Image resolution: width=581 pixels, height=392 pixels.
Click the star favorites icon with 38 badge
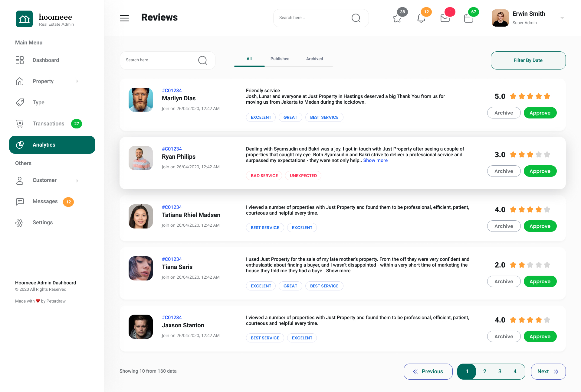(x=397, y=18)
